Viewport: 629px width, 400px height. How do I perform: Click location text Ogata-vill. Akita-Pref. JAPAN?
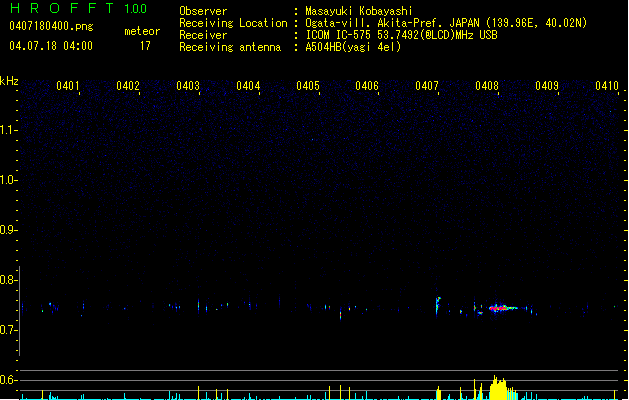(392, 23)
